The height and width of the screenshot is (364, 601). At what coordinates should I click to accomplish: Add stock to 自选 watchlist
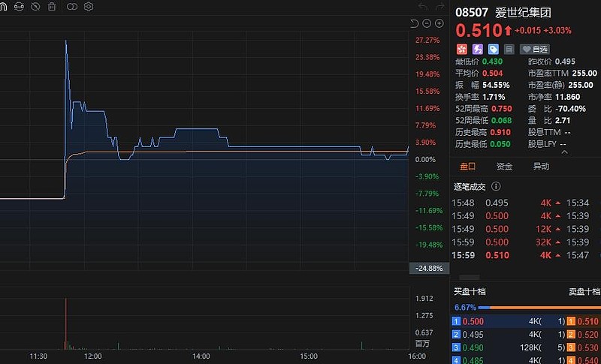(x=535, y=49)
